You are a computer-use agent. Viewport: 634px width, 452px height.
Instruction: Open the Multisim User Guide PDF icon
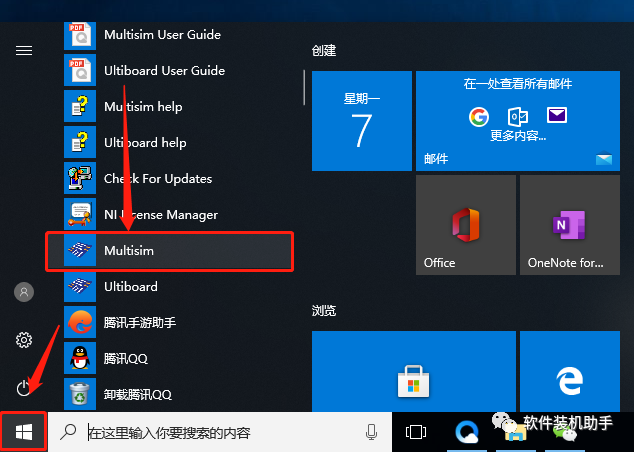coord(80,35)
